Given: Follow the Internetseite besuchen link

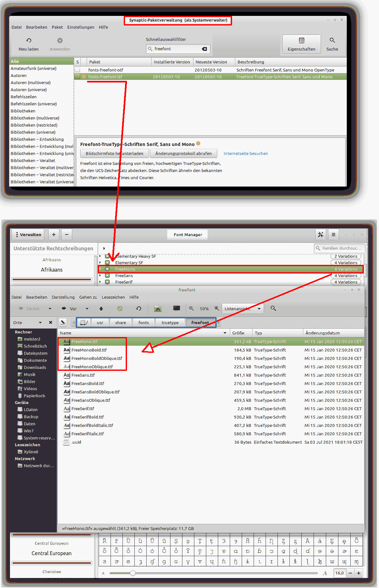Looking at the screenshot, I should (246, 154).
